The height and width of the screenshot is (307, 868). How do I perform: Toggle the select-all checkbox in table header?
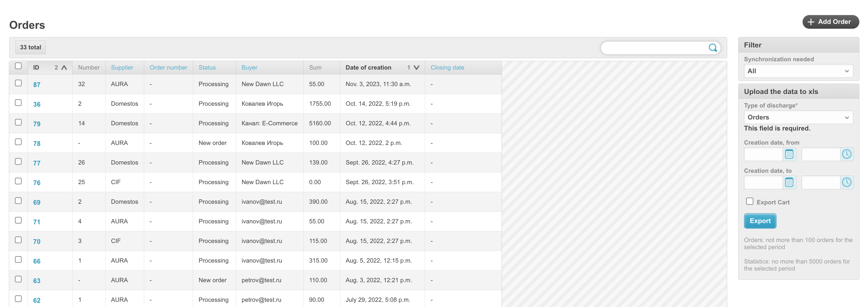(x=19, y=66)
